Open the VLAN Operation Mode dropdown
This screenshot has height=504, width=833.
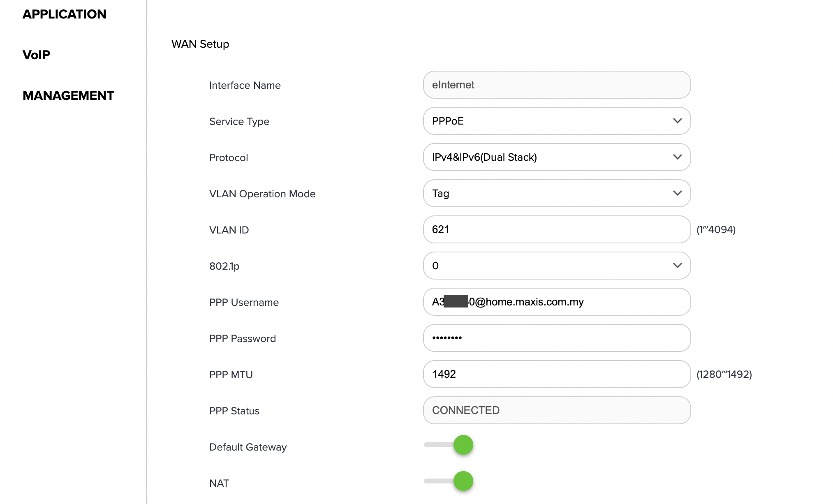[x=556, y=193]
